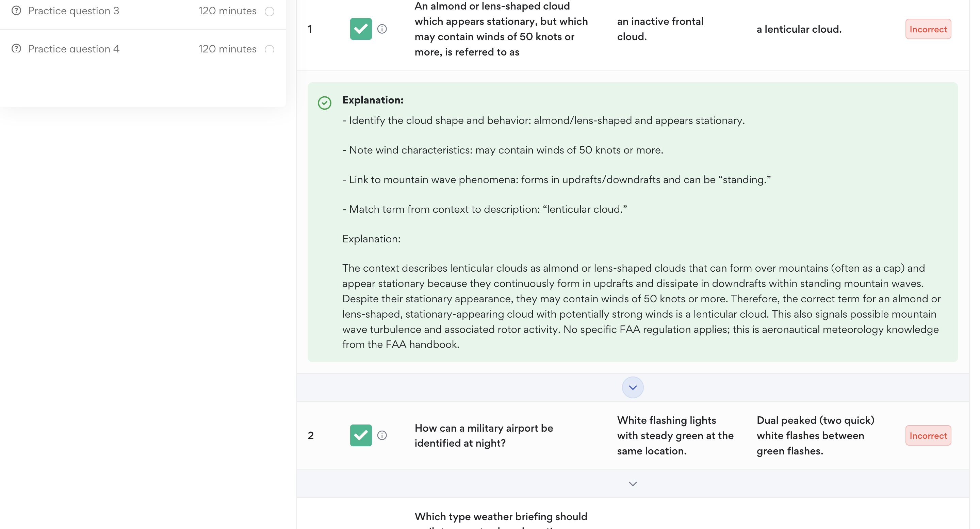The image size is (980, 529).
Task: Click the 'an inactive frontal cloud.' answer
Action: click(660, 29)
